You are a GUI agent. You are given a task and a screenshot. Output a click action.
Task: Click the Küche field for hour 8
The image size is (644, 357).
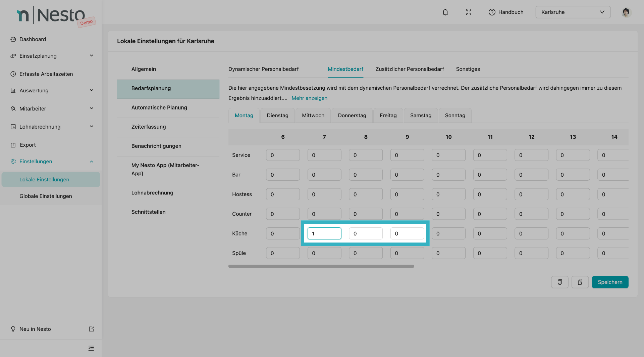tap(365, 233)
